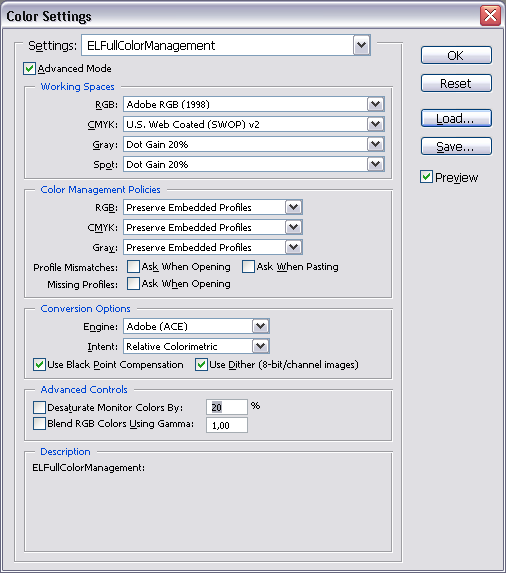Close the Color Settings dialog
This screenshot has height=573, width=506.
[490, 16]
